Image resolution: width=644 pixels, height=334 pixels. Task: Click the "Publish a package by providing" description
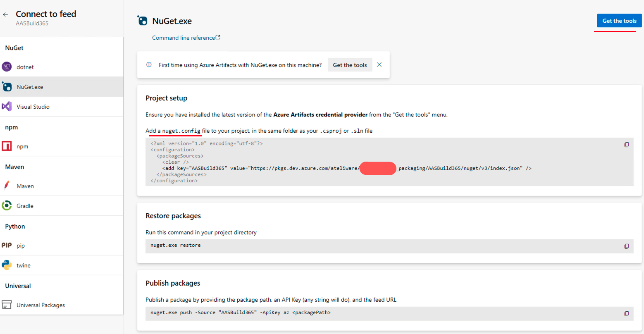271,300
